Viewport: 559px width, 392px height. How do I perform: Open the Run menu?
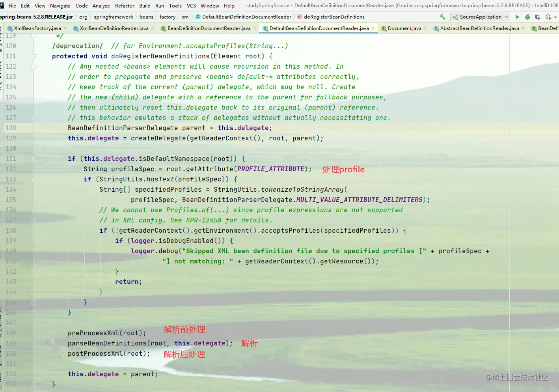tap(160, 6)
